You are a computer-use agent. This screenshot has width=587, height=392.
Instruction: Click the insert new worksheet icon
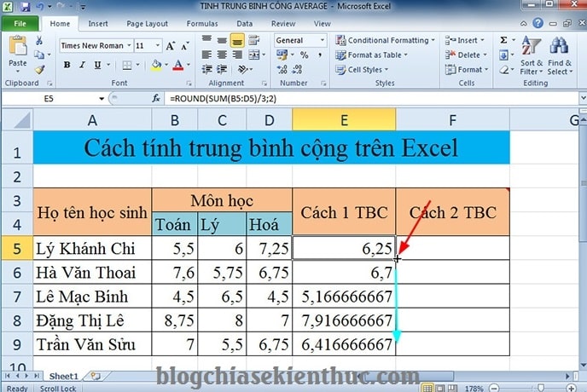[96, 376]
